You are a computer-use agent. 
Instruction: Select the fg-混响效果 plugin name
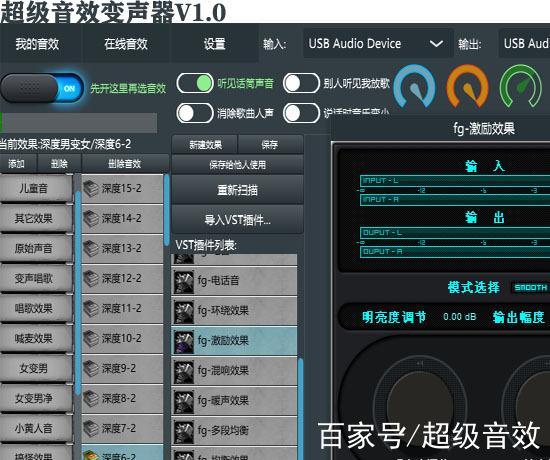[x=223, y=371]
